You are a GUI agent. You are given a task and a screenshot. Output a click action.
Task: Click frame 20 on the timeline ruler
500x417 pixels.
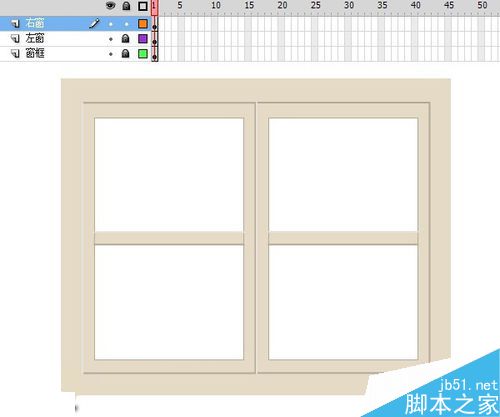[x=282, y=5]
